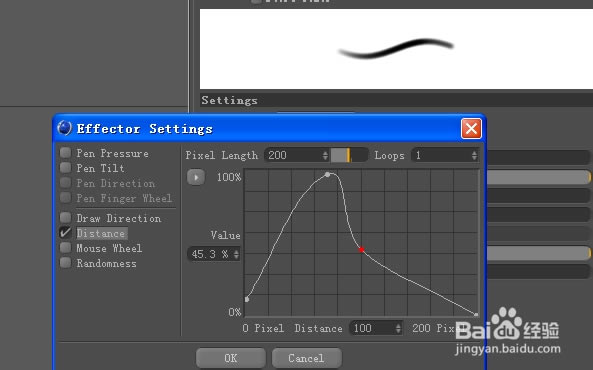593x370 pixels.
Task: Click OK to confirm effector settings
Action: click(x=231, y=358)
